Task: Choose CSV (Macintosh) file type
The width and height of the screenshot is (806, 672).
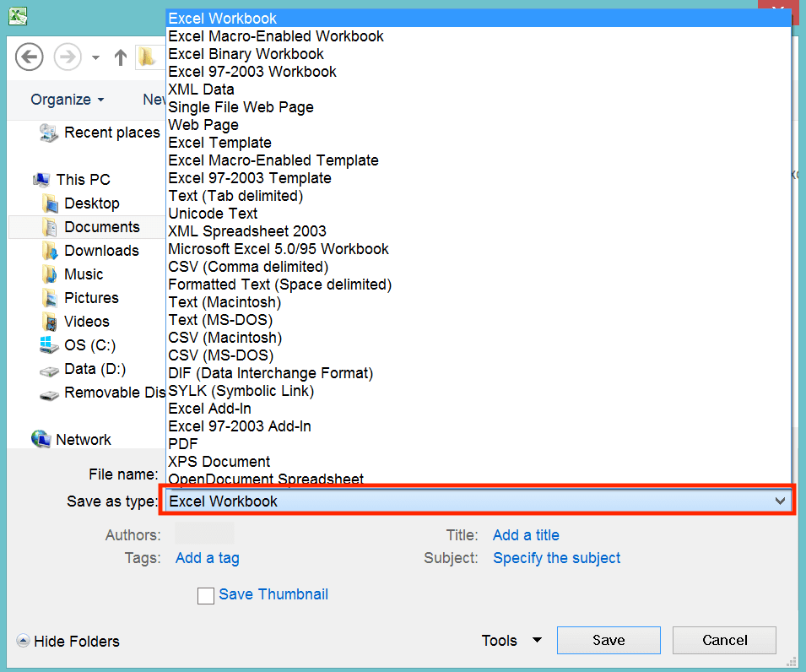Action: pyautogui.click(x=479, y=338)
